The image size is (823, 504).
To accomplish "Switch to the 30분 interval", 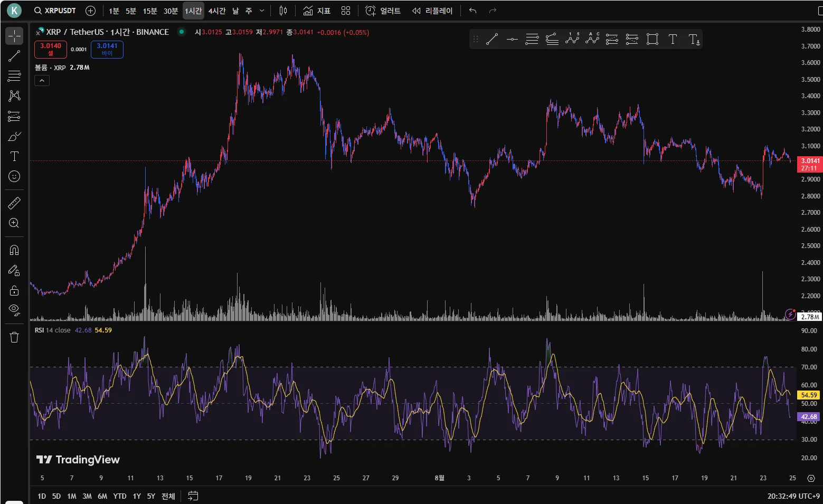I will (171, 11).
